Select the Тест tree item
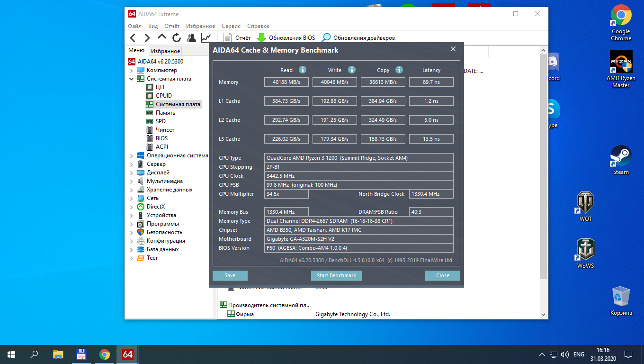Image resolution: width=644 pixels, height=364 pixels. 147,258
